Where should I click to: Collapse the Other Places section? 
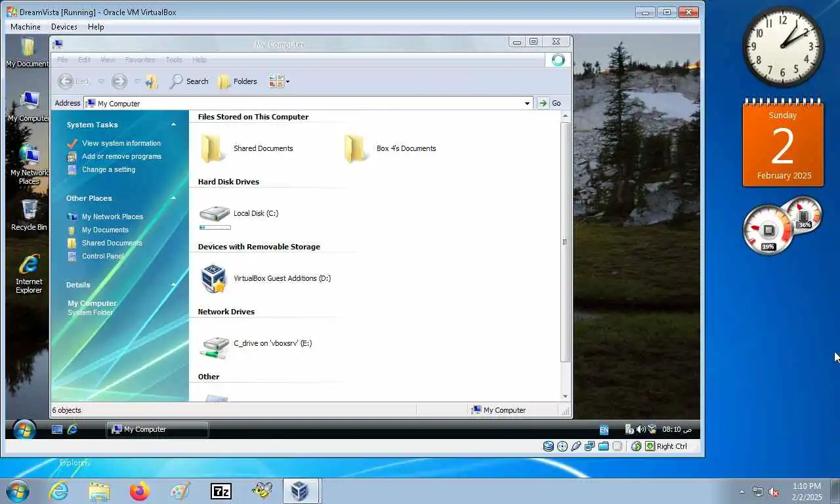pyautogui.click(x=174, y=198)
